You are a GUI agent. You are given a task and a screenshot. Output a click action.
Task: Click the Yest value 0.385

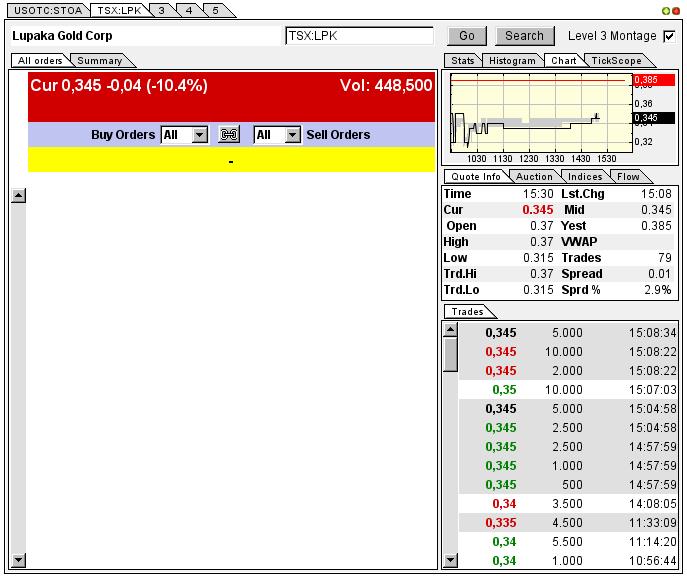point(656,226)
